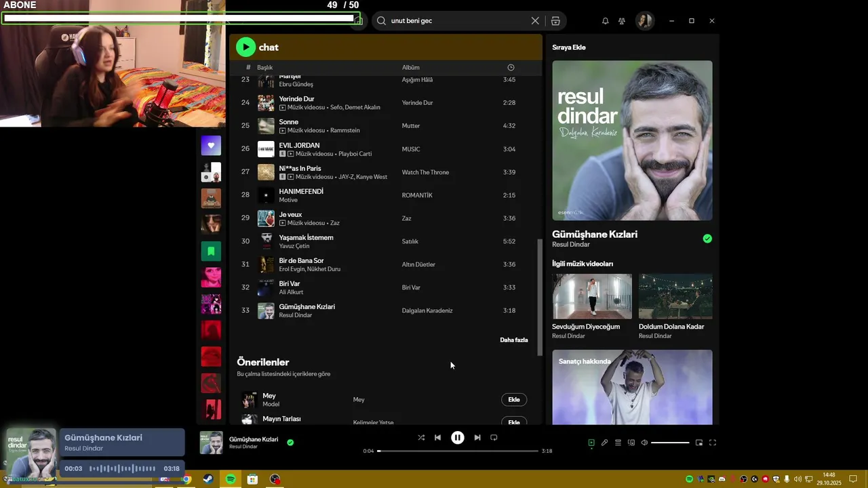Toggle shuffle playback
868x488 pixels.
click(x=421, y=438)
